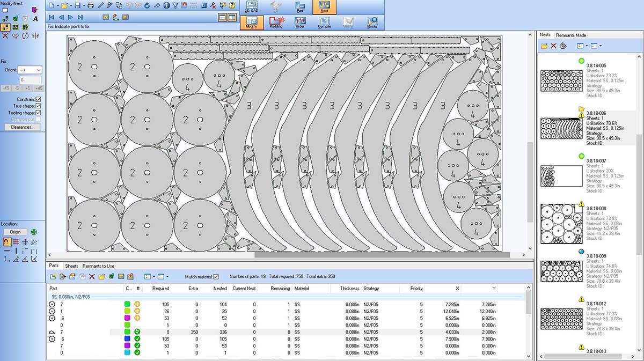Toggle the Constrain checkbox

(38, 99)
